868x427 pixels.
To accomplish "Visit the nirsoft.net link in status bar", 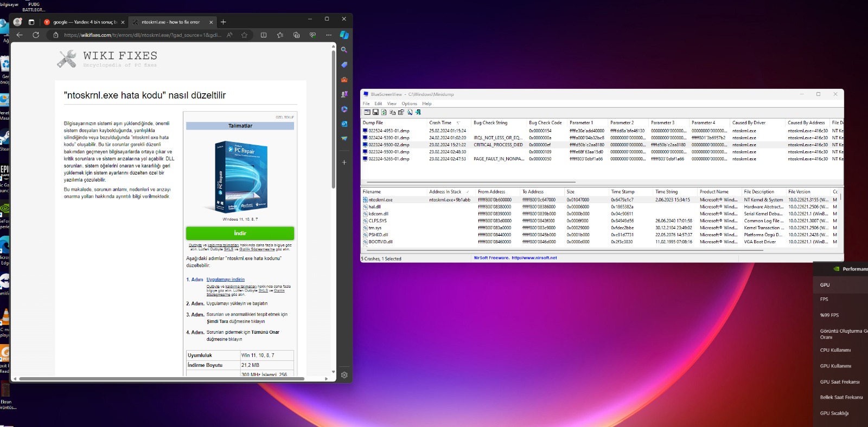I will 534,258.
